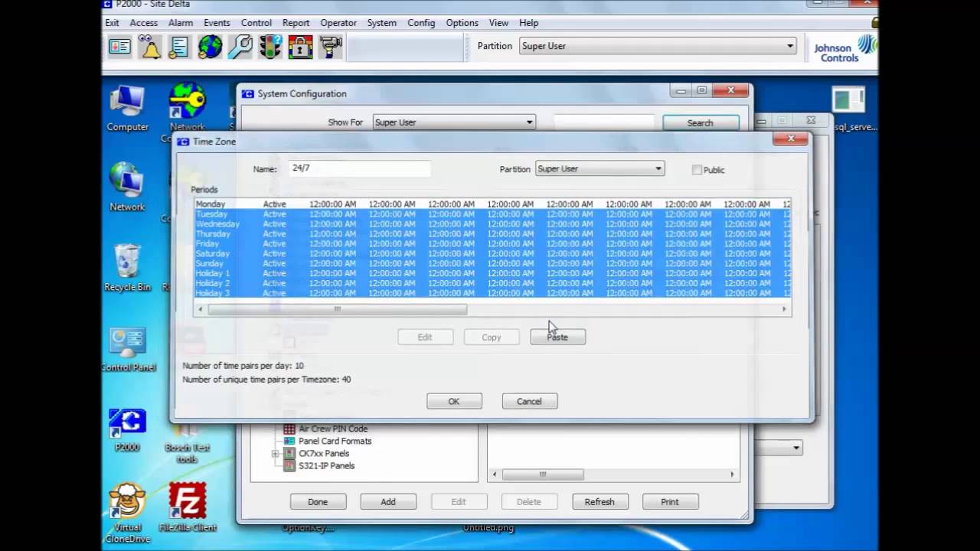Click Cancel in Time Zone dialog
The image size is (980, 551).
(x=529, y=401)
